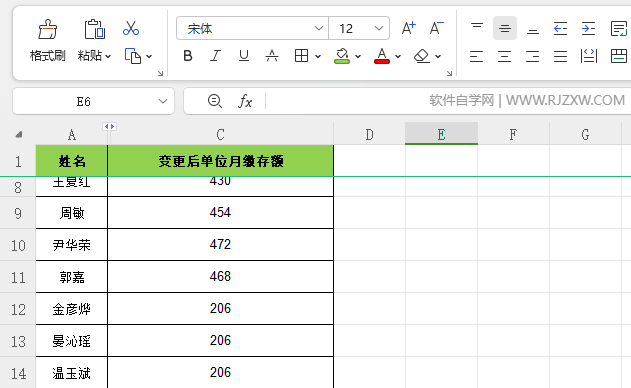Open the font name box showing 宋体
This screenshot has height=388, width=631.
pyautogui.click(x=252, y=28)
